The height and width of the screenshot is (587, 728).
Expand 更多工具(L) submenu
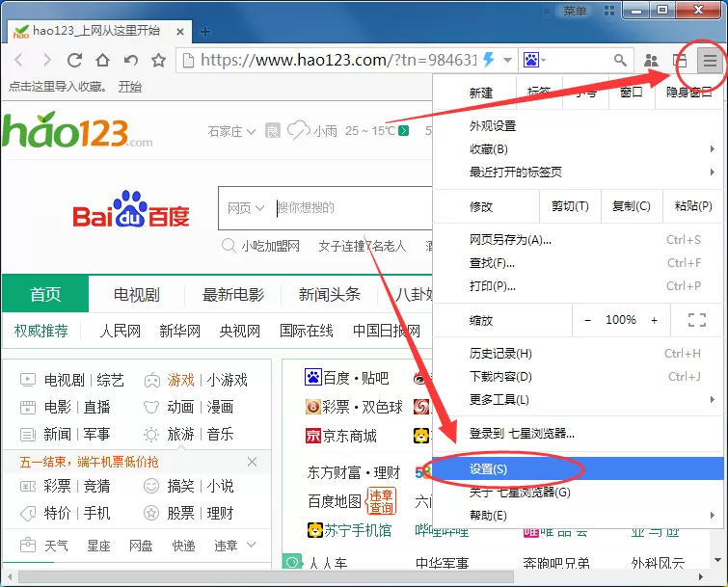coord(578,400)
